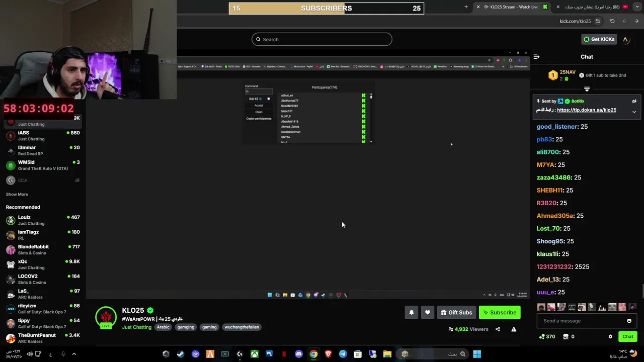Click the BotRix sender name in the pinned message
The image size is (644, 362).
[x=578, y=101]
